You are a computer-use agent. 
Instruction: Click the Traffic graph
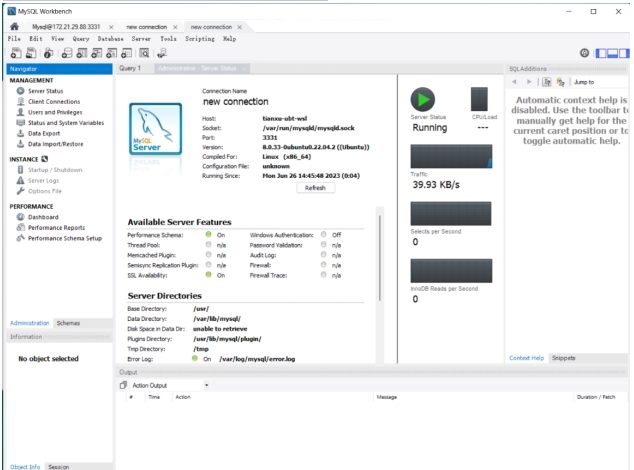[x=451, y=156]
